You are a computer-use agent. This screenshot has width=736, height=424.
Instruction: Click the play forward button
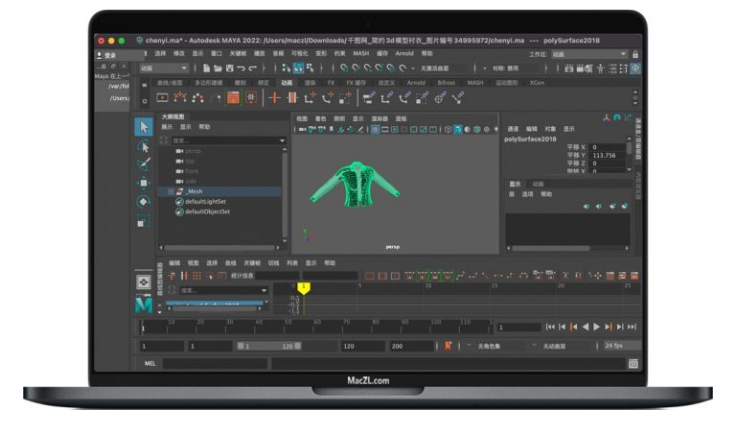pos(597,327)
